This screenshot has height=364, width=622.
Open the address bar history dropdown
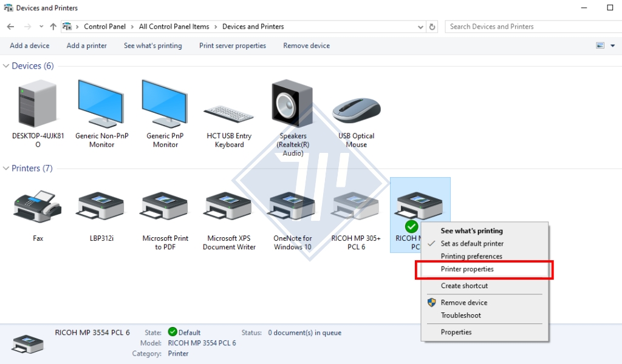pos(421,27)
